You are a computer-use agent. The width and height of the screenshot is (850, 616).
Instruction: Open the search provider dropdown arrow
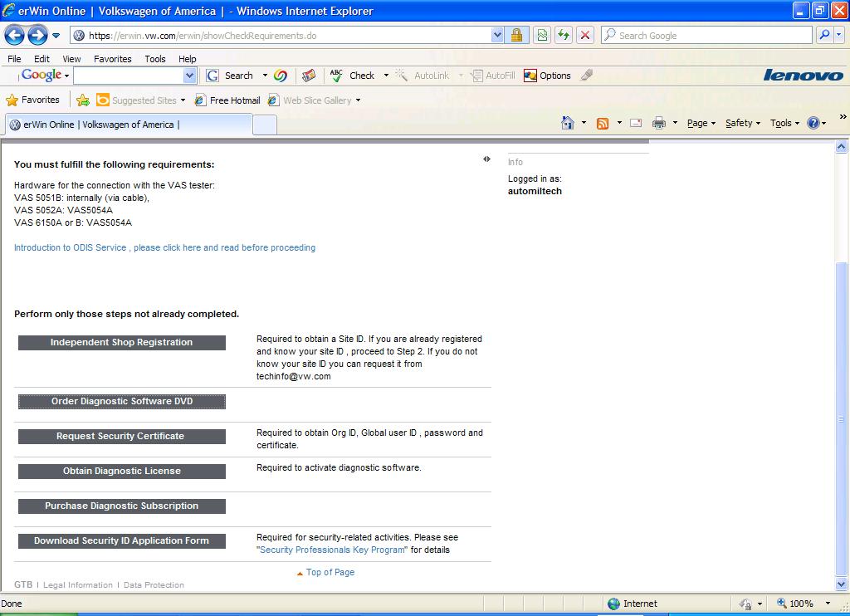[x=839, y=36]
